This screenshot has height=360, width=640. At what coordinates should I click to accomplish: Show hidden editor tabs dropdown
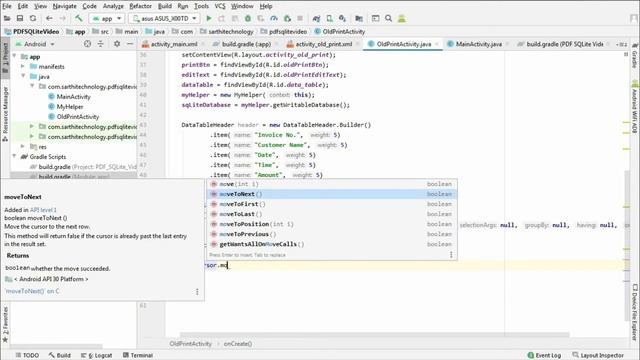click(x=621, y=44)
